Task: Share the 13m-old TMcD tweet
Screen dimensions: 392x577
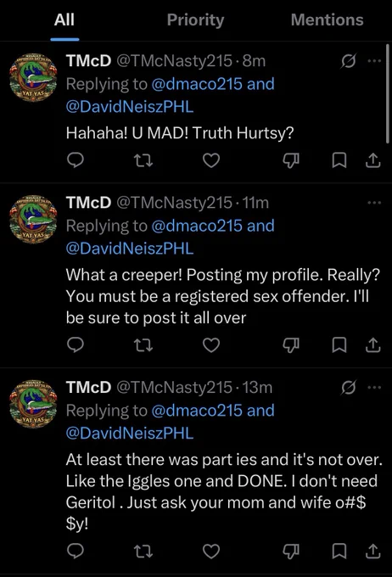Action: 372,551
